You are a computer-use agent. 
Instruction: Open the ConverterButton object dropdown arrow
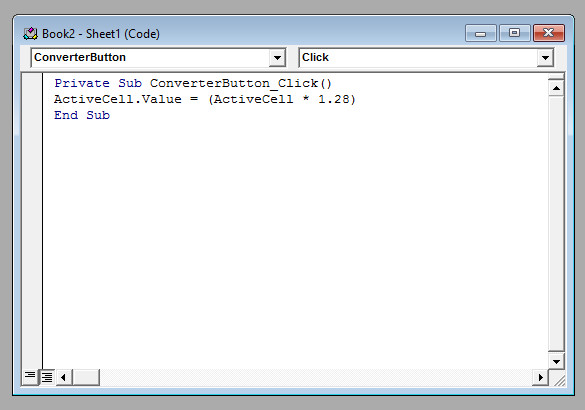pyautogui.click(x=277, y=58)
